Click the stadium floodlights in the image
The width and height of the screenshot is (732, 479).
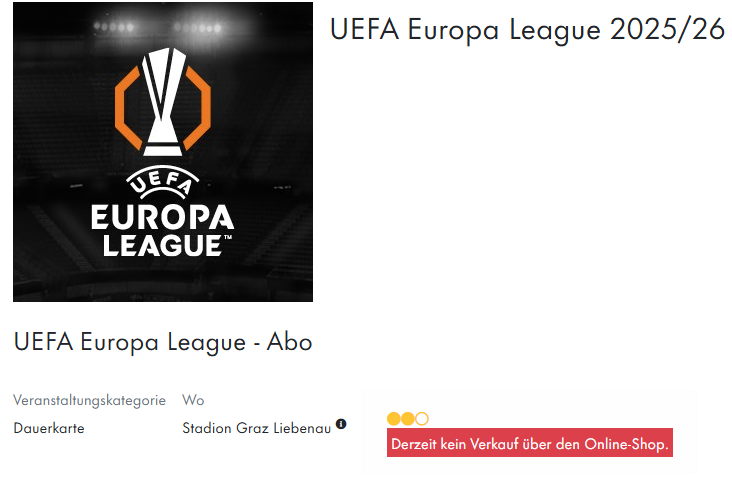pyautogui.click(x=159, y=27)
